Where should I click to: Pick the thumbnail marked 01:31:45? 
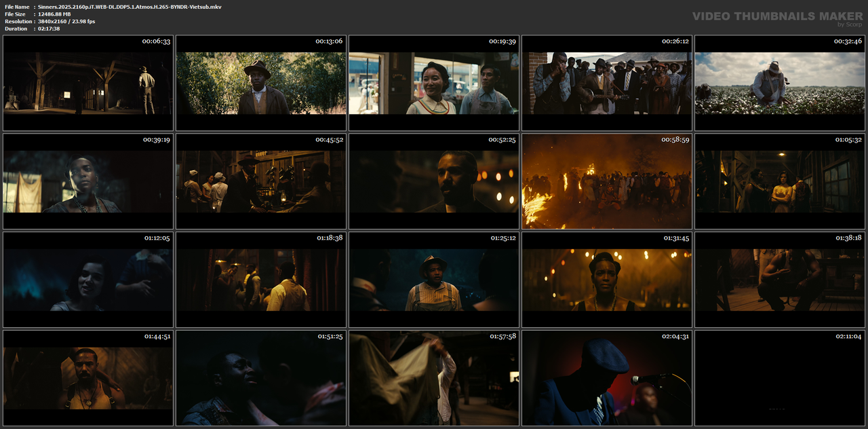coord(607,280)
